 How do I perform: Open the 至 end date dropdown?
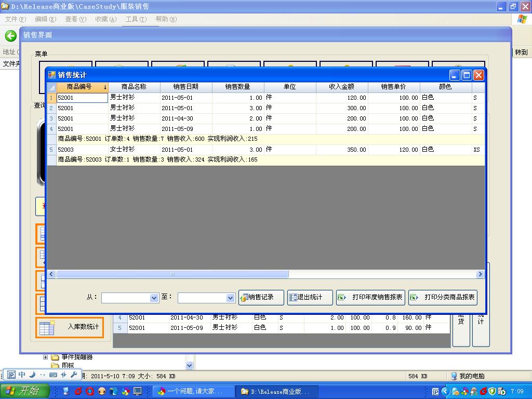[x=230, y=298]
